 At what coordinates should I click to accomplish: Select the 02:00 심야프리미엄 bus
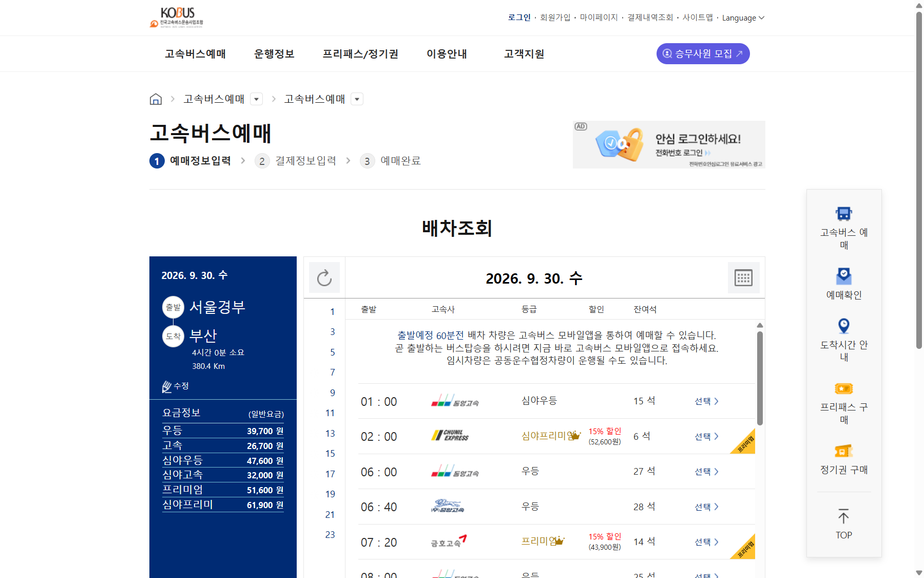[x=706, y=436]
